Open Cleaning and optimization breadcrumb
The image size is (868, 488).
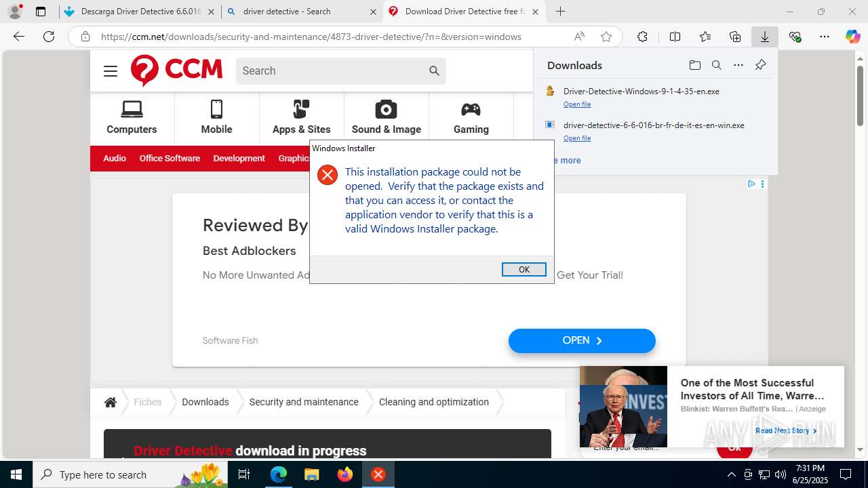click(434, 402)
